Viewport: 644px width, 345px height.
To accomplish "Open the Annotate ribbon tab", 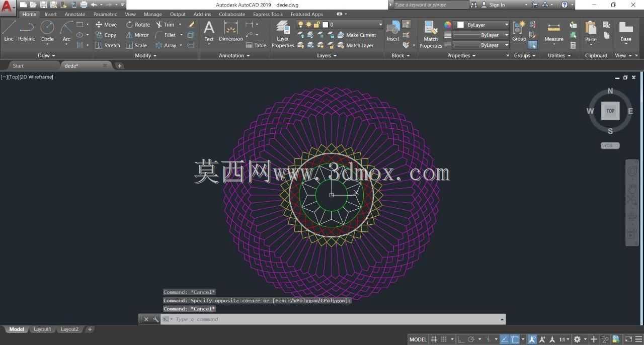I will coord(74,14).
